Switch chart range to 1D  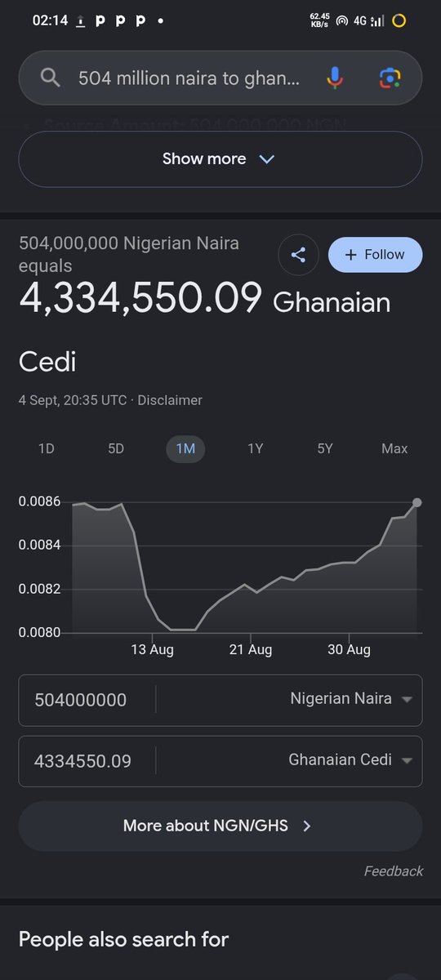pos(47,448)
